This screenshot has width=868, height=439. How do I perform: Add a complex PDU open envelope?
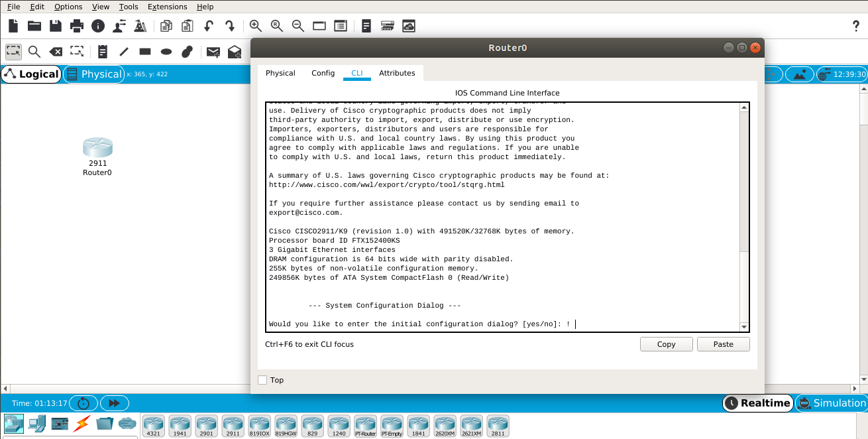click(235, 52)
